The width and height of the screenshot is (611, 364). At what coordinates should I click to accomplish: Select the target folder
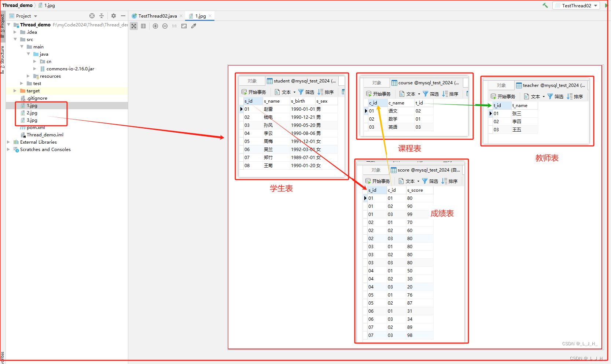[x=33, y=91]
